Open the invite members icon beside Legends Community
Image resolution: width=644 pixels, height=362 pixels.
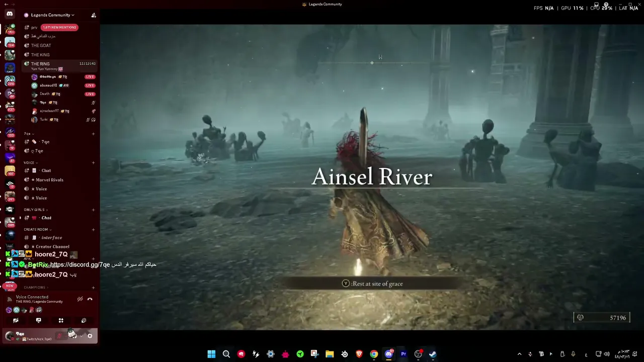(94, 15)
